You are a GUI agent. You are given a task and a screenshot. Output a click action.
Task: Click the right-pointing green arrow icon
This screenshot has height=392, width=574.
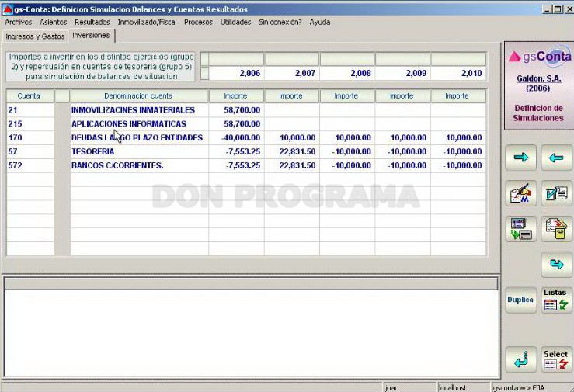[521, 158]
